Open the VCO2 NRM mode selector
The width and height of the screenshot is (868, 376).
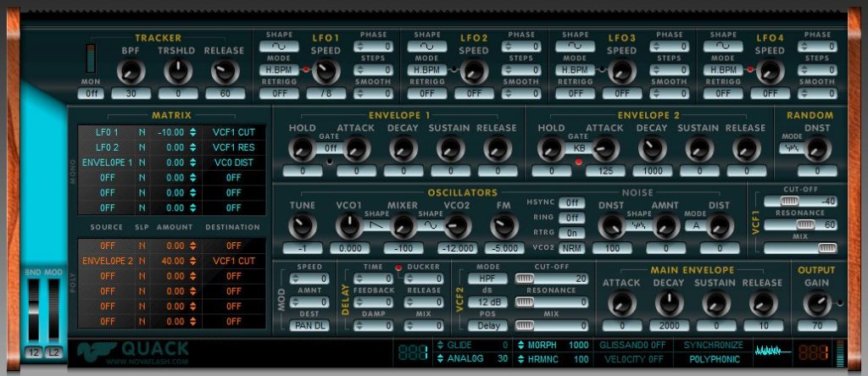tap(572, 248)
